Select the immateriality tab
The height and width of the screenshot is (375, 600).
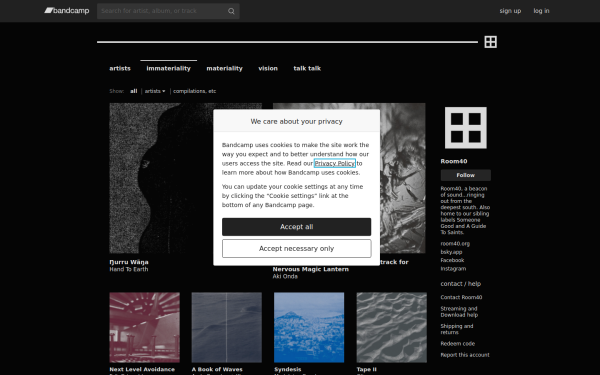point(168,68)
